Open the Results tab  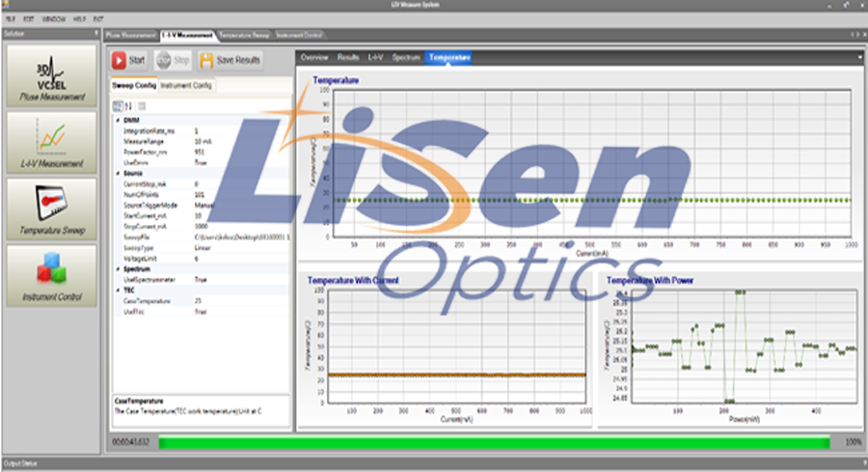(x=348, y=57)
